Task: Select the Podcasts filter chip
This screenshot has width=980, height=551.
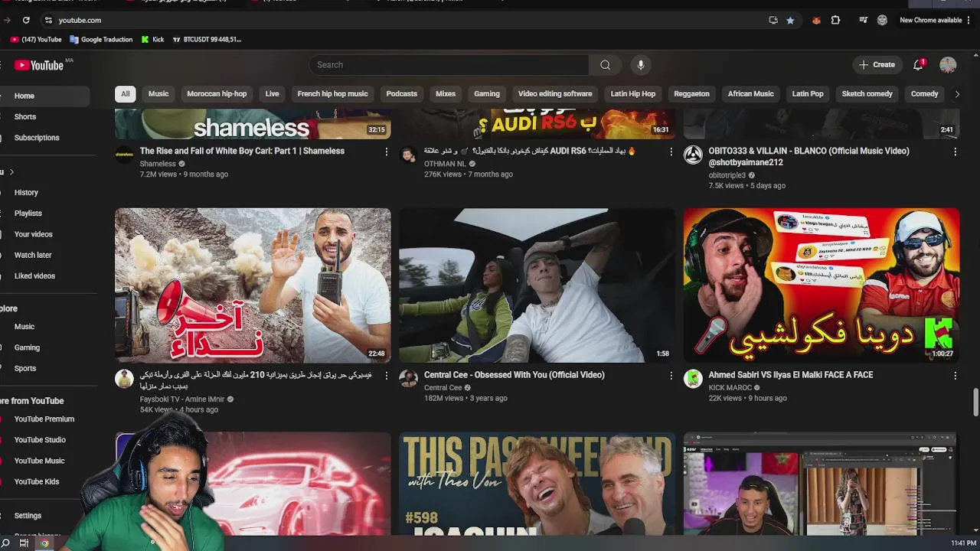Action: click(402, 93)
